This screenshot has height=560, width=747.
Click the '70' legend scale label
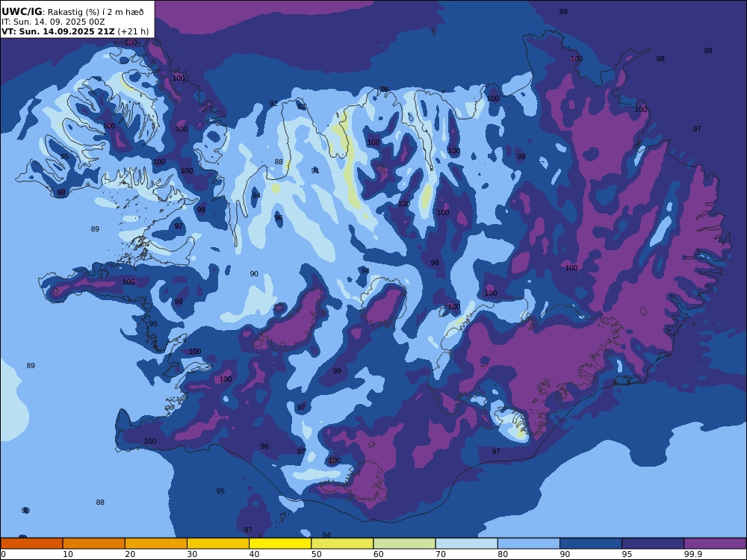tap(441, 554)
